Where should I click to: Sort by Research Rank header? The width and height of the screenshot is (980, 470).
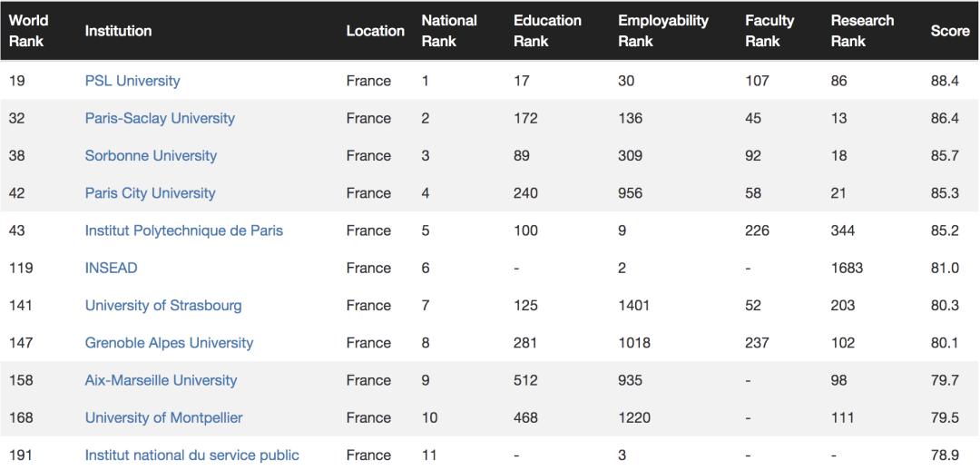(862, 31)
